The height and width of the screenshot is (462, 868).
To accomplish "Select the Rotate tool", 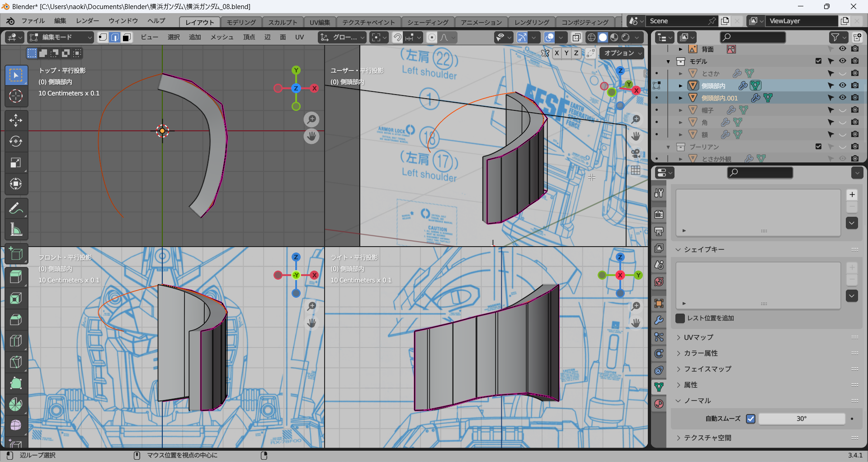I will pos(16,141).
